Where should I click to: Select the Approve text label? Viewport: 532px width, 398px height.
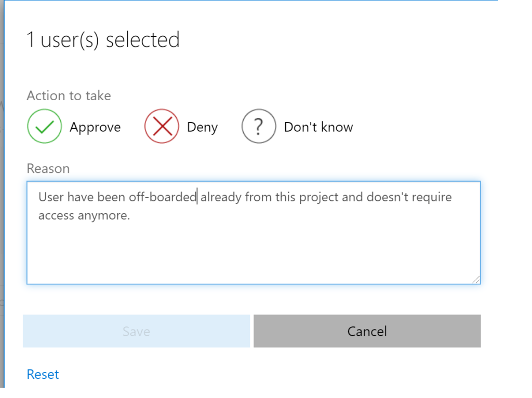pyautogui.click(x=95, y=127)
